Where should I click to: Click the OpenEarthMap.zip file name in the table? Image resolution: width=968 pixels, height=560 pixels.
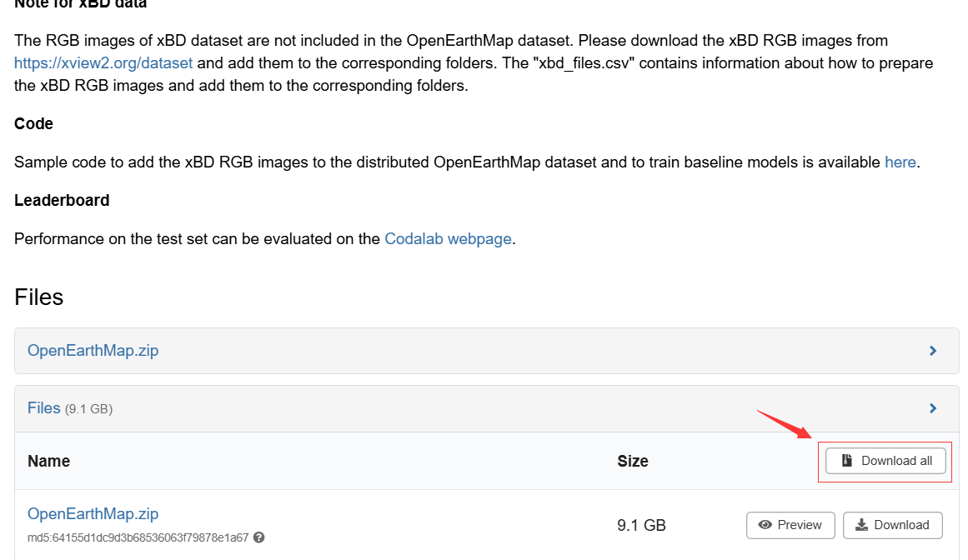(93, 513)
